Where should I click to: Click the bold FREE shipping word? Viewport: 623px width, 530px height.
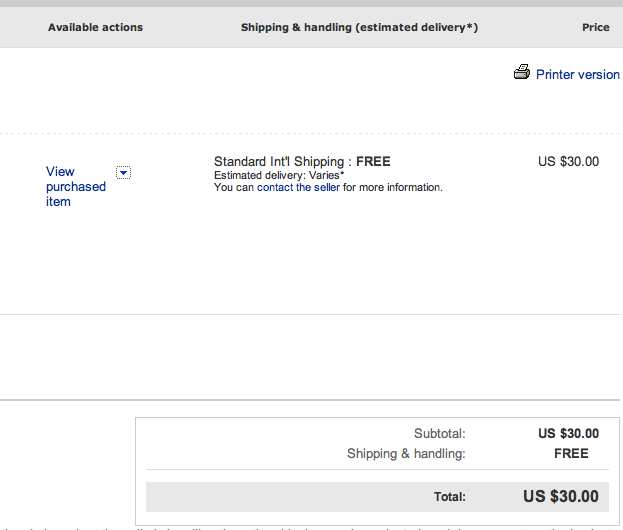click(373, 161)
